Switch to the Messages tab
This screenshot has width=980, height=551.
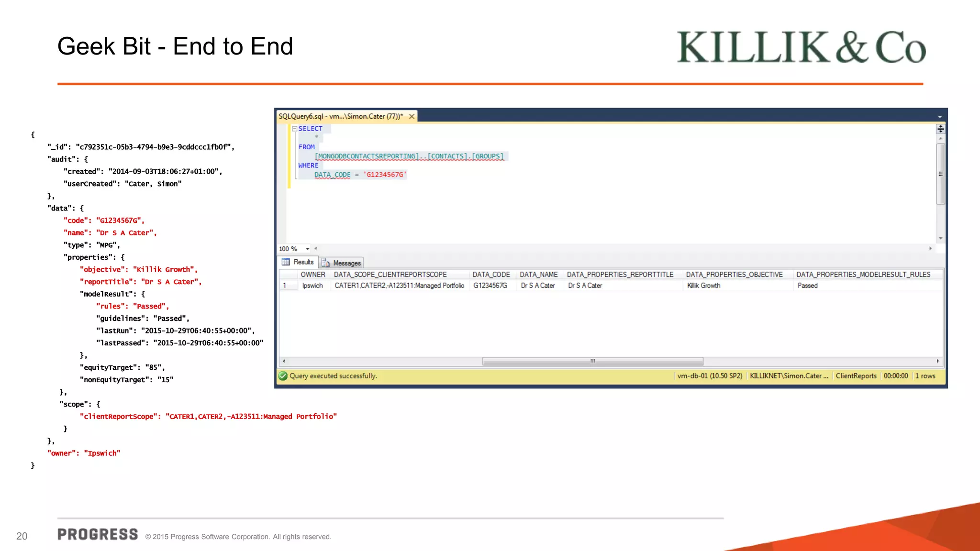tap(346, 263)
